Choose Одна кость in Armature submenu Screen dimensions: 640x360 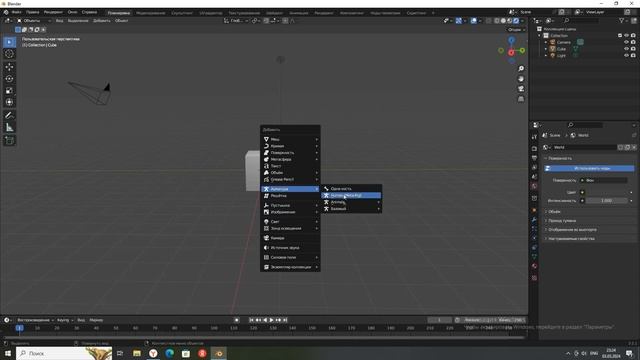pos(351,189)
